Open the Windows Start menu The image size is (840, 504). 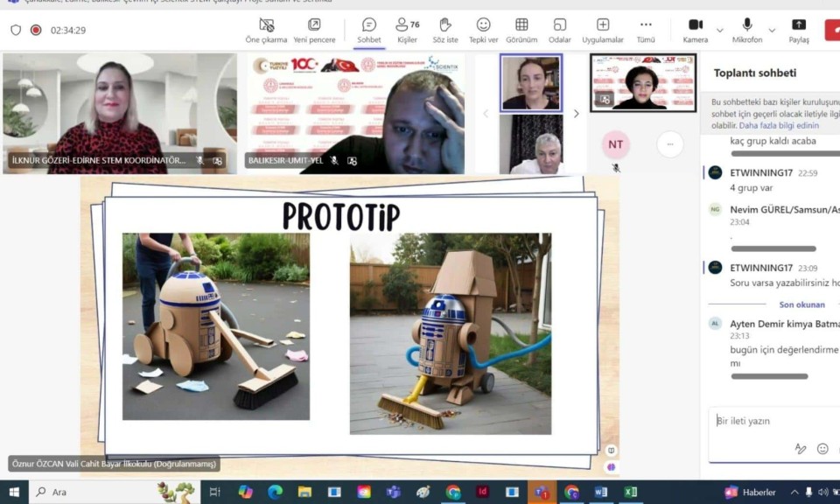[x=14, y=492]
